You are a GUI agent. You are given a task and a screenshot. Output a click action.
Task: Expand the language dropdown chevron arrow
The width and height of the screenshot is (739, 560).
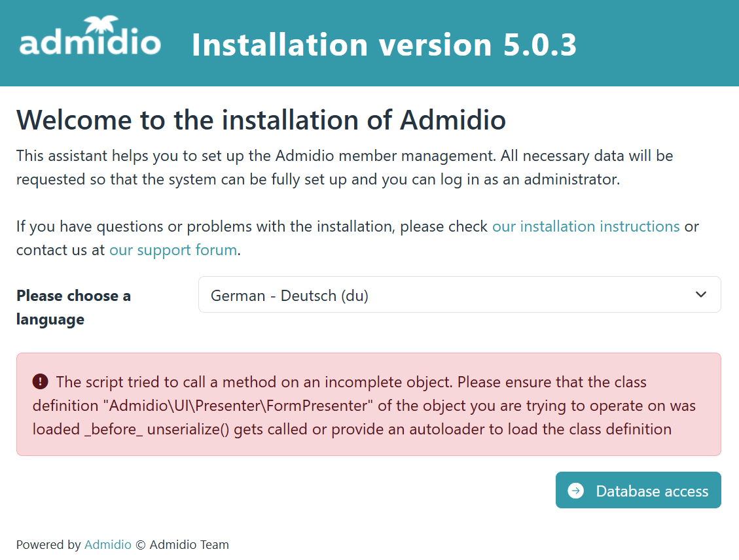[700, 294]
